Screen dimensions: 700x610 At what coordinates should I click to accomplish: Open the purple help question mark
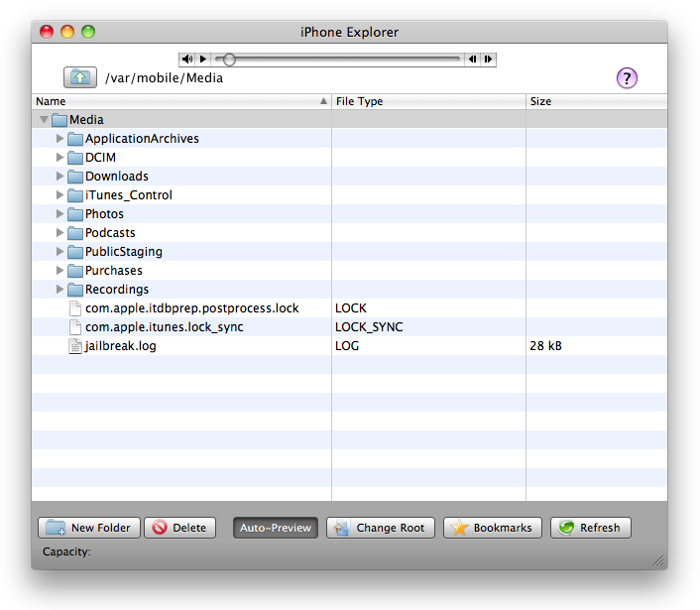click(x=627, y=78)
